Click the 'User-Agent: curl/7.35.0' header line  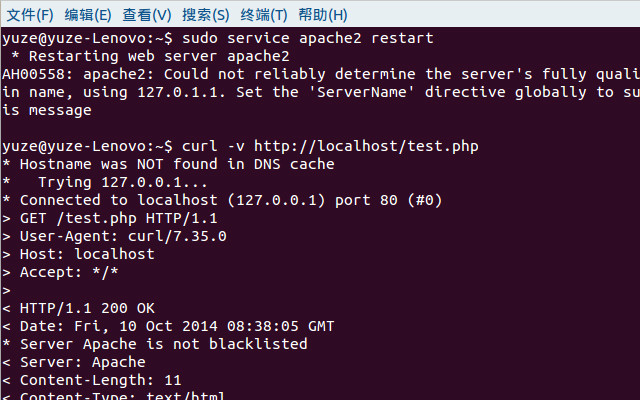(114, 236)
